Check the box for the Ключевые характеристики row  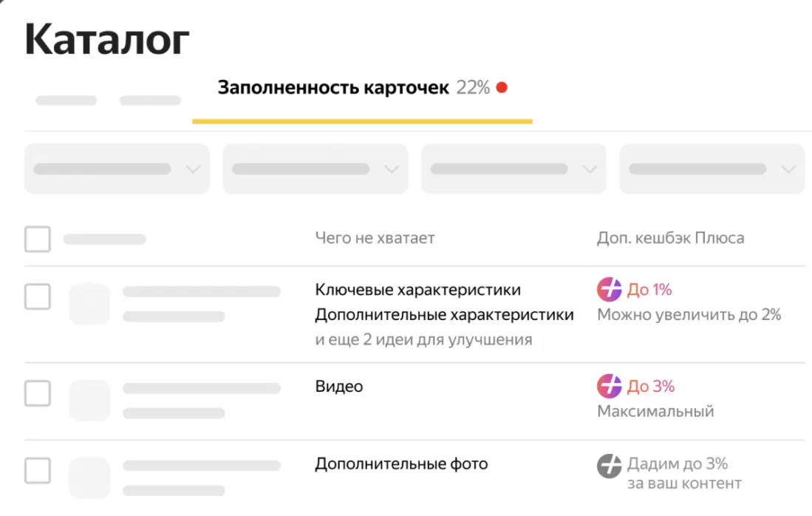[38, 296]
